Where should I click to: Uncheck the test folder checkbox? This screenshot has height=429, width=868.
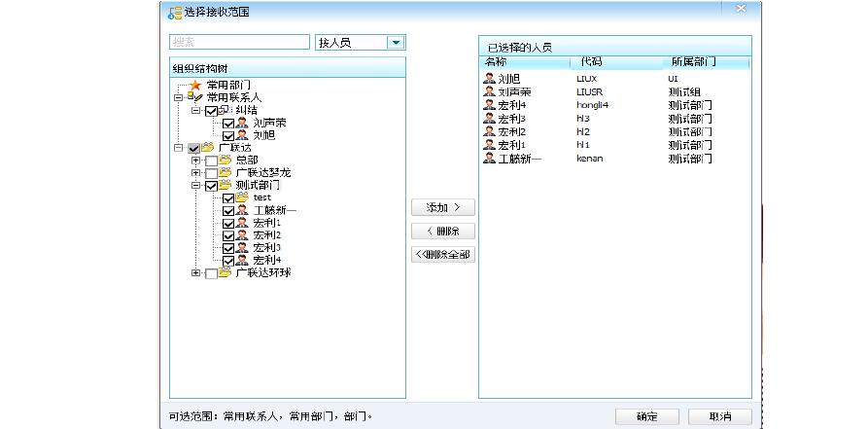(228, 197)
